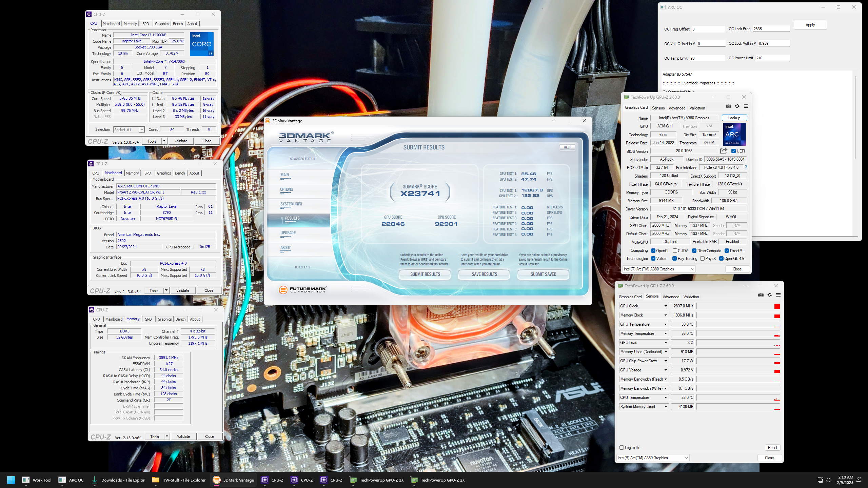Open Advanced tab in GPU-Z Graphics Card window
Screen dimensions: 868x488
(x=677, y=108)
